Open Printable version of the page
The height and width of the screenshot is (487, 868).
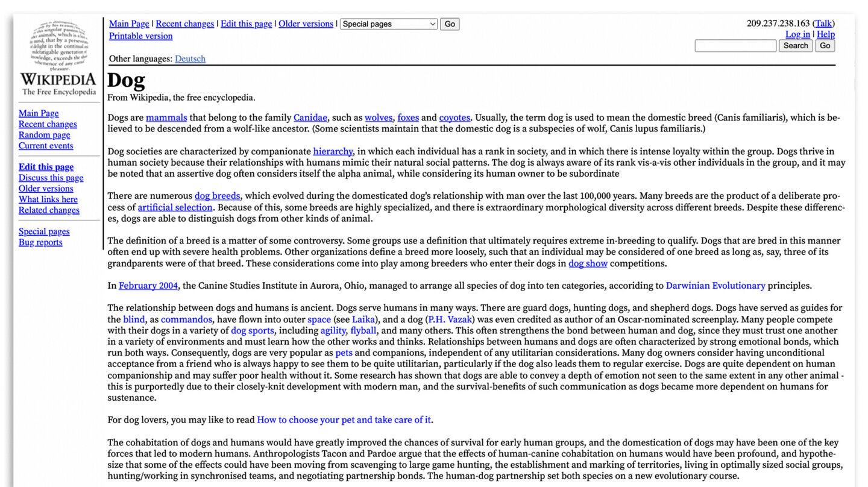140,36
